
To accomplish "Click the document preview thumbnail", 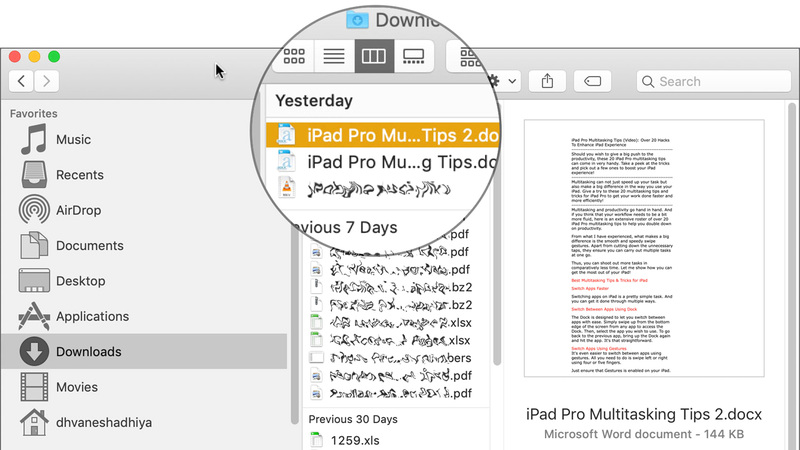I will click(643, 248).
